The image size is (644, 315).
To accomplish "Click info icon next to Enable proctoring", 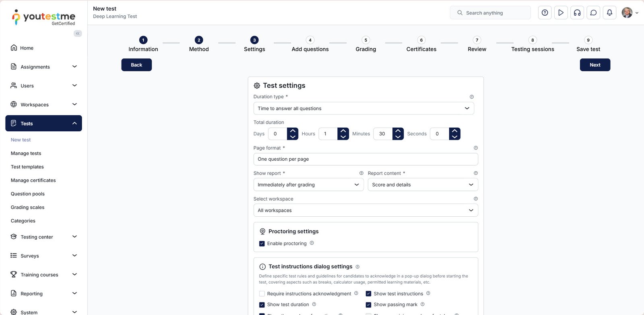I will [x=312, y=243].
